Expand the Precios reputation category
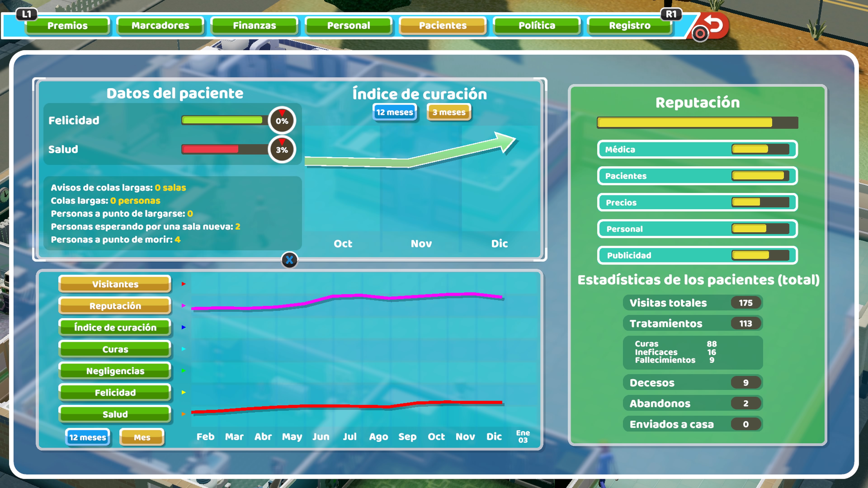This screenshot has height=488, width=868. (697, 202)
